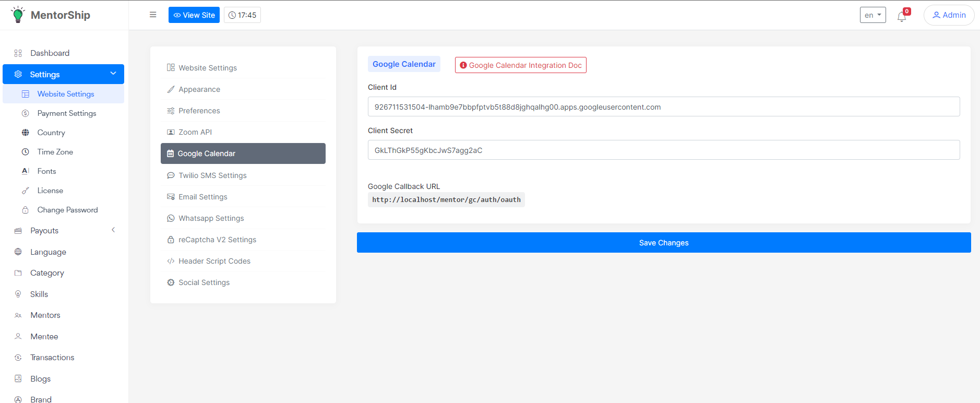Screen dimensions: 980x403
Task: Click the Twilio SMS chat bubble icon
Action: coord(171,175)
